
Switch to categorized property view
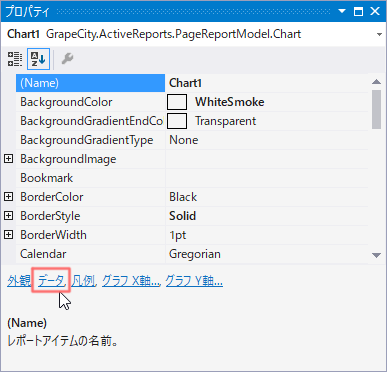pos(15,59)
